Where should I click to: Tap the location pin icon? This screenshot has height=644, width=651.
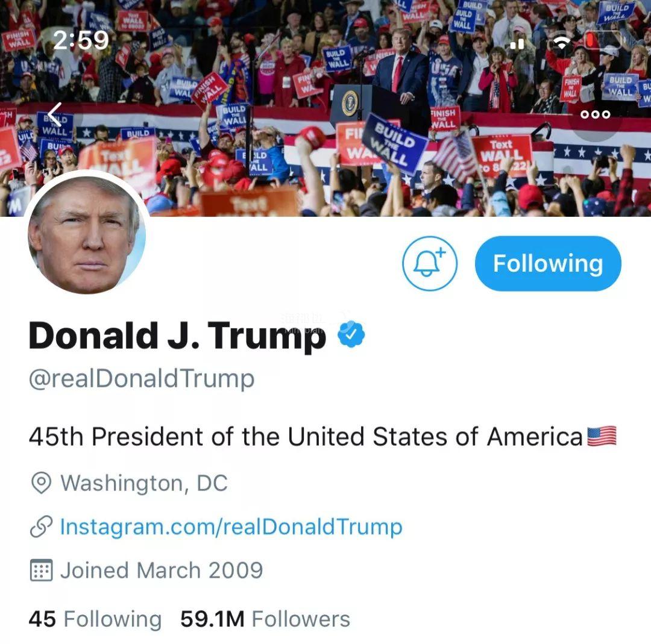point(41,483)
